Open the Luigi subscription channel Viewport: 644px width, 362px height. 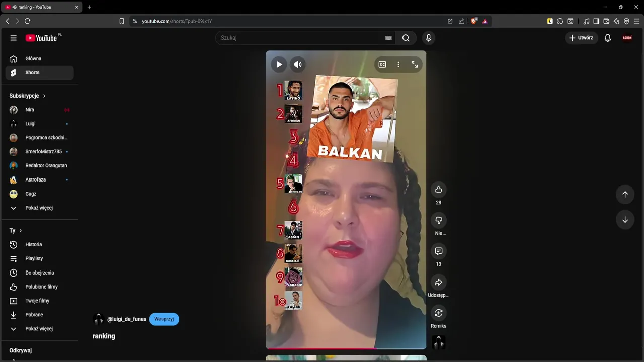40,124
